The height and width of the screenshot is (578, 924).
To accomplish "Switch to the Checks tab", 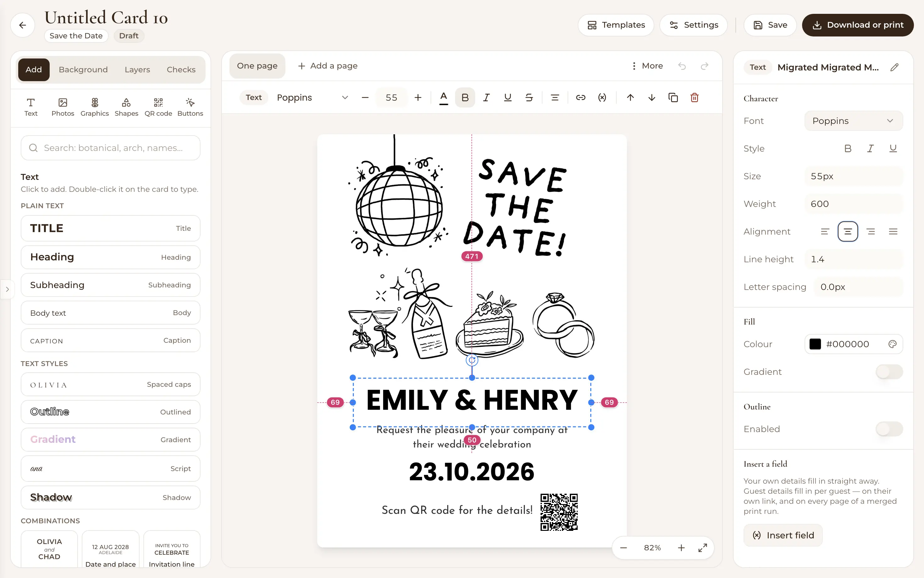I will (x=181, y=69).
